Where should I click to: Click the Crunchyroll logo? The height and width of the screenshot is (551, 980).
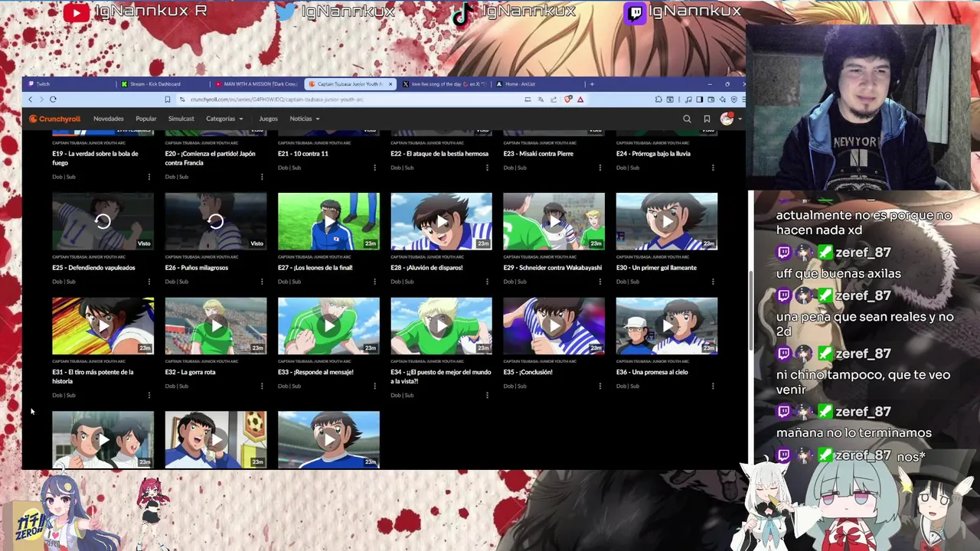click(x=54, y=119)
